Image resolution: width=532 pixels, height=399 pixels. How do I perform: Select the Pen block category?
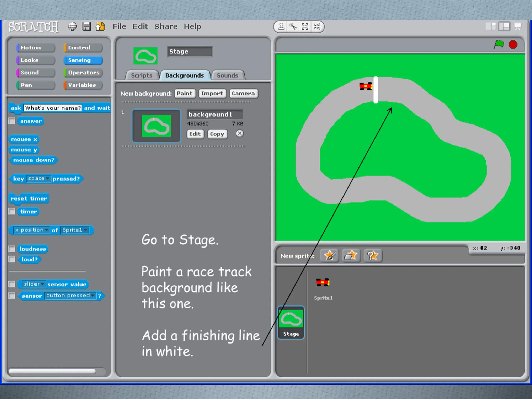point(36,85)
